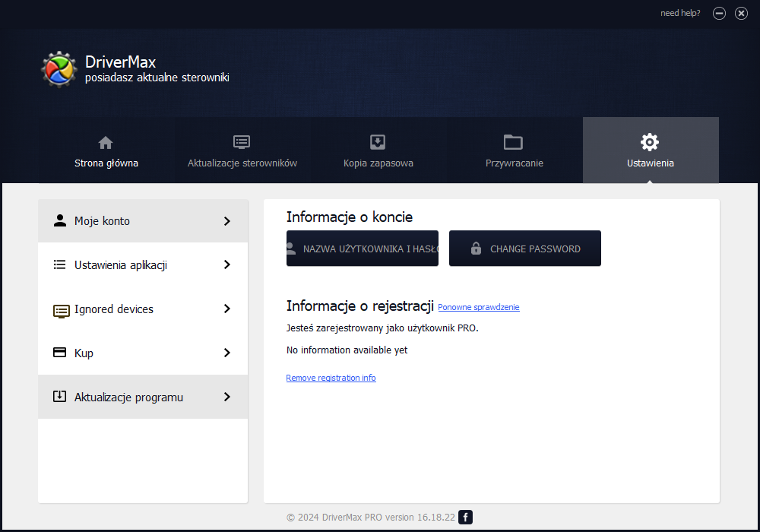760x532 pixels.
Task: Click the NAZWA UŻYTKOWNIKA I HASŁO button
Action: [363, 248]
